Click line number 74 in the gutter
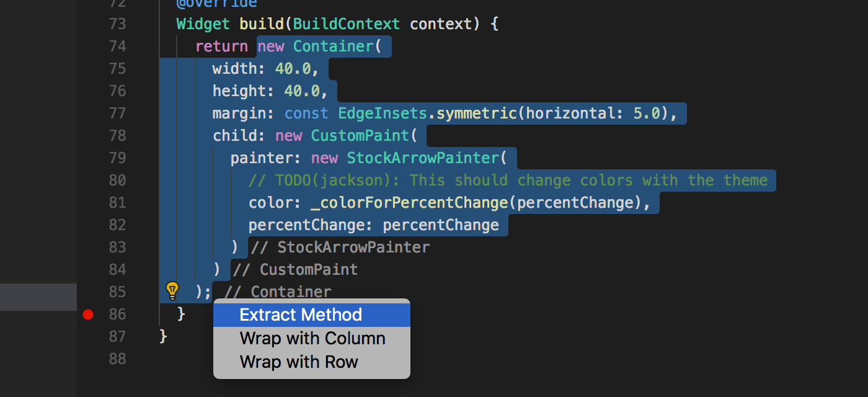The image size is (868, 397). 117,47
